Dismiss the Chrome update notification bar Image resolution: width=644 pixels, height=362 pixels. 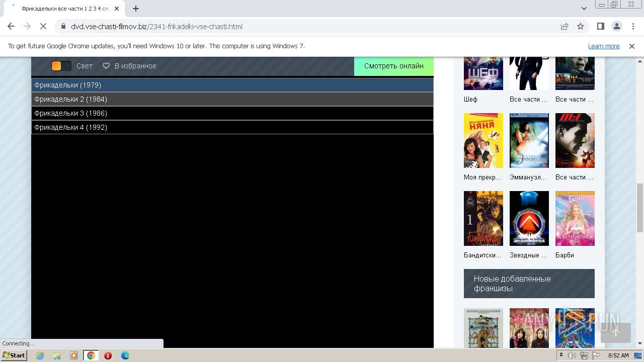[x=632, y=46]
